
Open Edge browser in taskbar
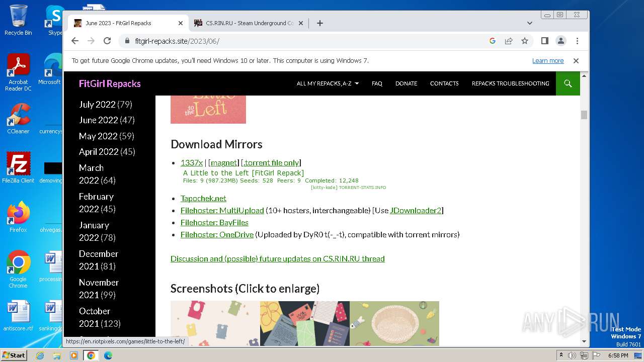108,355
